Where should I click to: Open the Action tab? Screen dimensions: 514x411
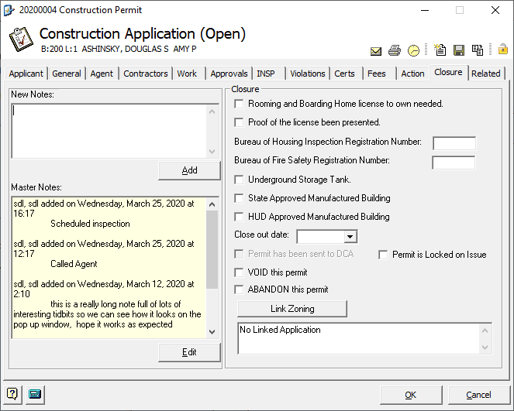tap(413, 73)
